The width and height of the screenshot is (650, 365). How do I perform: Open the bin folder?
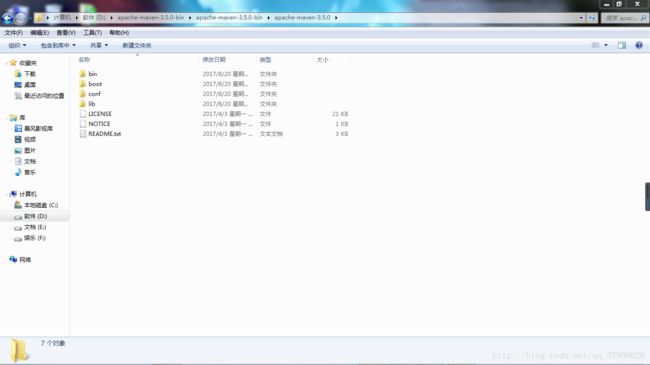click(x=92, y=74)
